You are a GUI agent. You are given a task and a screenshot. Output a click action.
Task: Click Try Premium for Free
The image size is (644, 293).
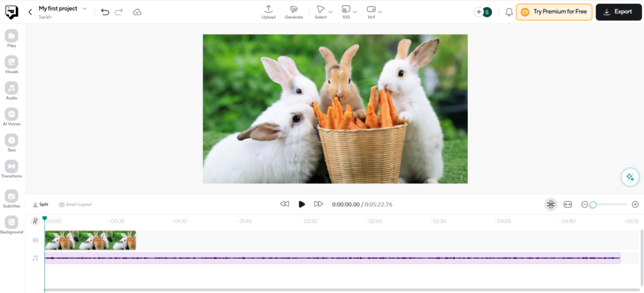(x=554, y=12)
